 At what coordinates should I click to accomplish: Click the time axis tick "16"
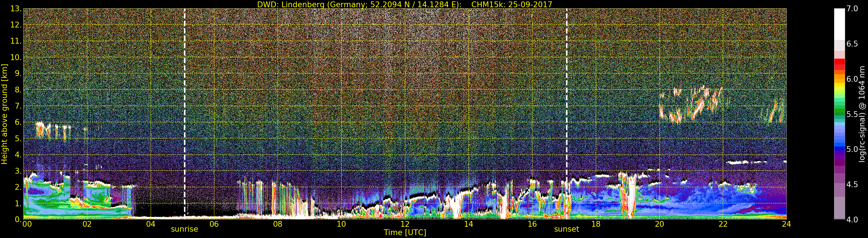click(x=532, y=224)
